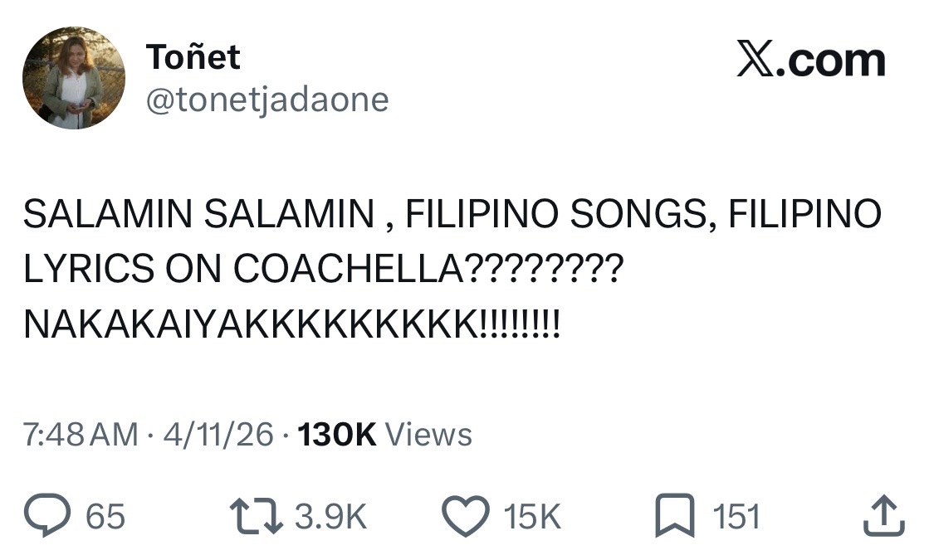Click the words SALAMIN SALAMIN in the tweet
This screenshot has height=560, width=934.
point(198,215)
